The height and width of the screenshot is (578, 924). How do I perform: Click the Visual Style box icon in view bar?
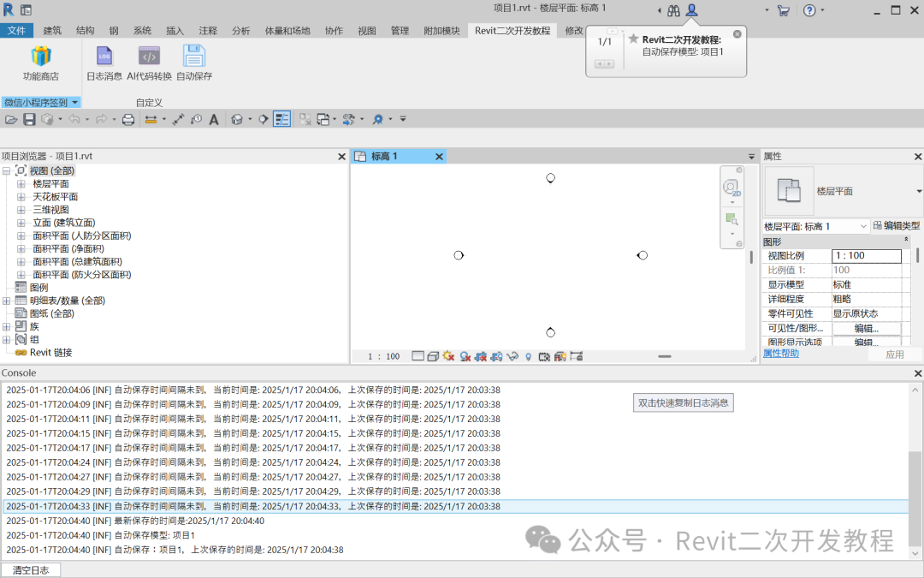point(433,356)
